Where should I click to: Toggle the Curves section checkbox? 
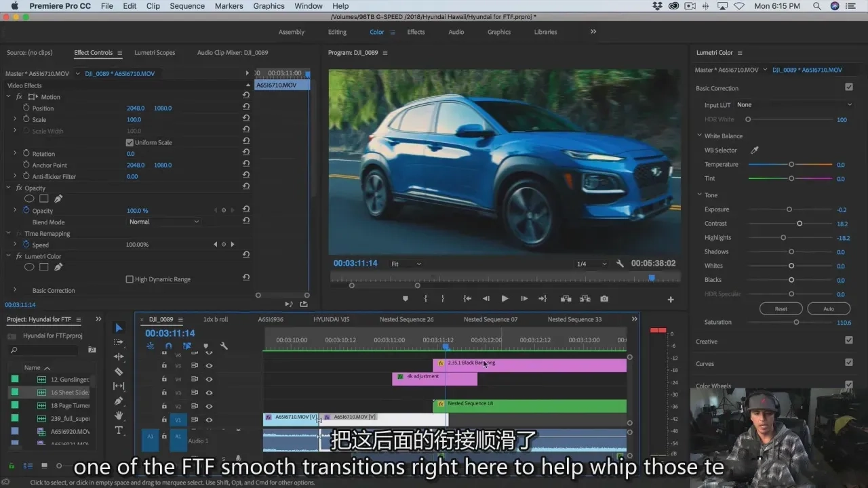click(848, 363)
